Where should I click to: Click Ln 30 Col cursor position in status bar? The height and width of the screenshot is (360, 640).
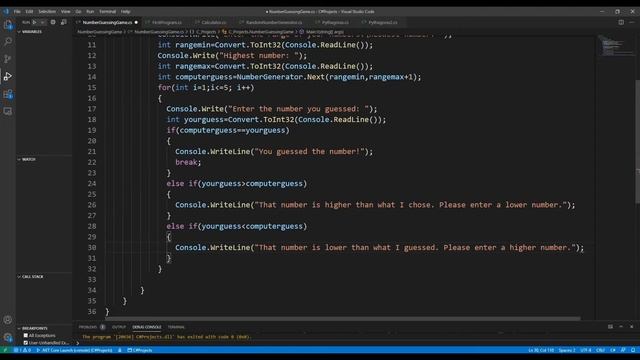click(541, 350)
